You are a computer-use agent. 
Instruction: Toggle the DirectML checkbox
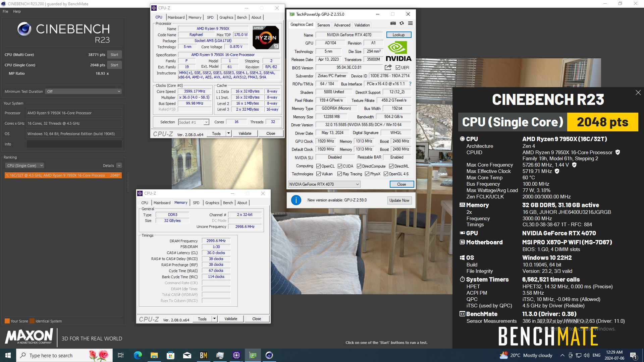pos(391,166)
